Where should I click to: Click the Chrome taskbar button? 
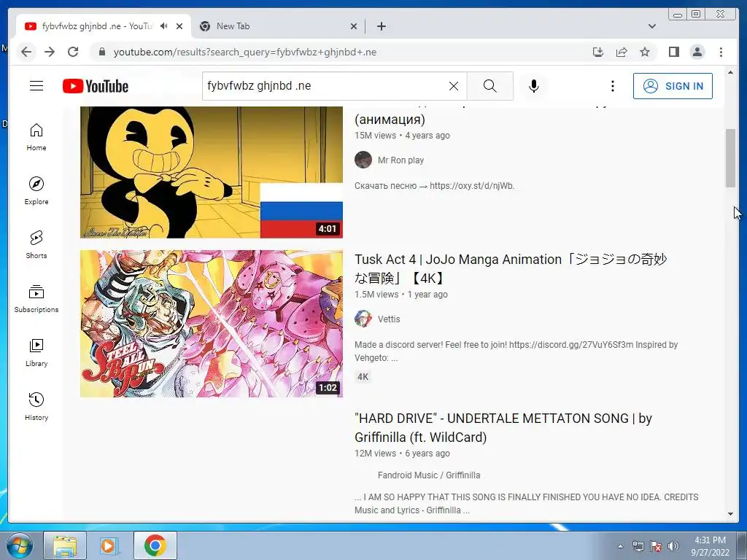pyautogui.click(x=155, y=545)
